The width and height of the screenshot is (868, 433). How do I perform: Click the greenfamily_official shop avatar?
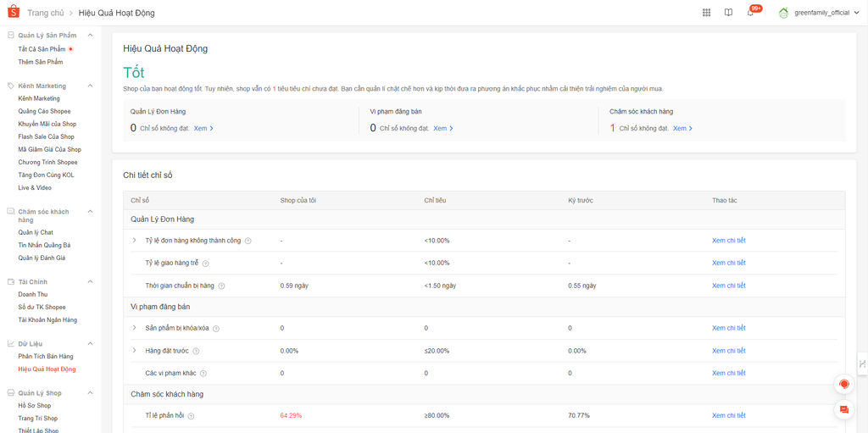783,13
